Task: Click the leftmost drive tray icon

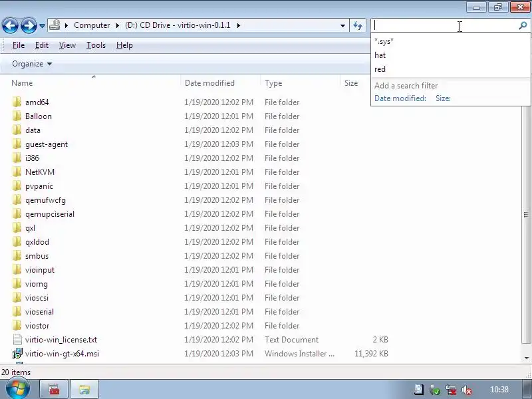Action: tap(419, 390)
